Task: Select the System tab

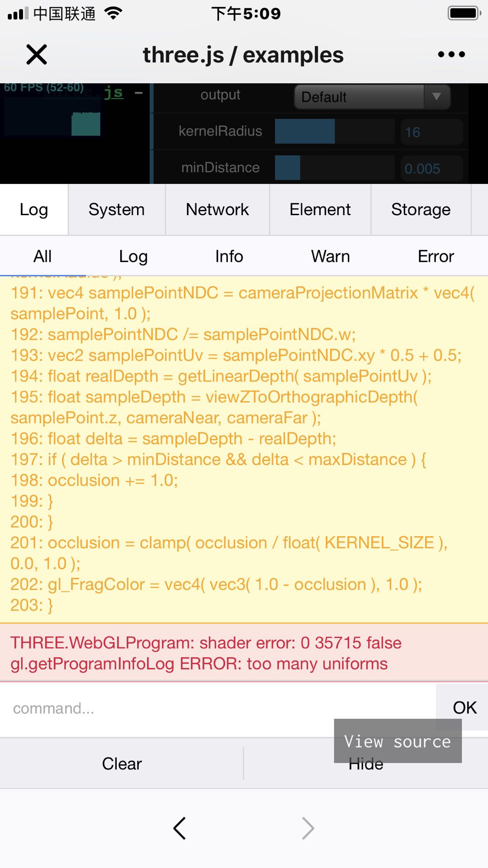Action: (117, 209)
